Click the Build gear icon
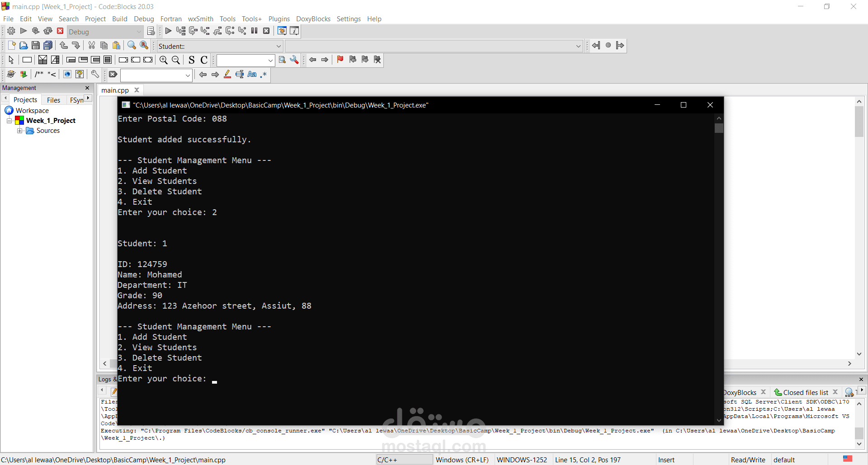 [x=11, y=31]
